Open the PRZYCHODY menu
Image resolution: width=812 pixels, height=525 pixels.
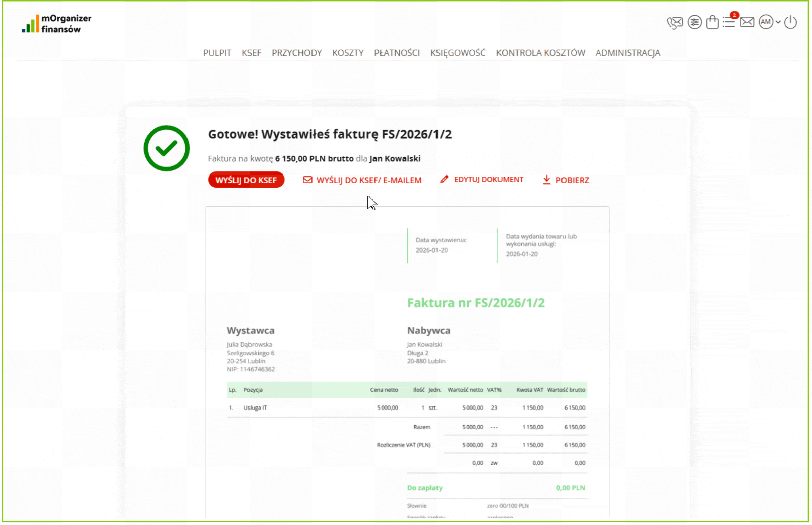coord(296,53)
